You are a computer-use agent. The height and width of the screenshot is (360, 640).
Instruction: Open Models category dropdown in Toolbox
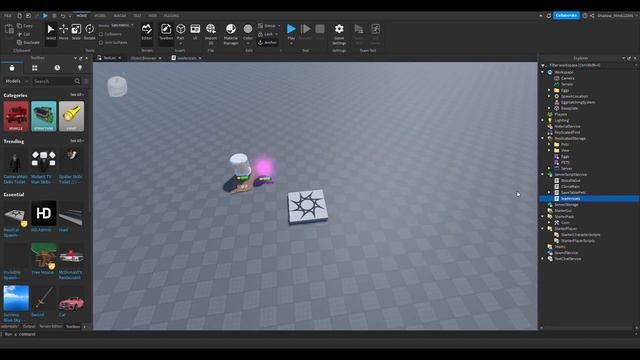pos(16,81)
